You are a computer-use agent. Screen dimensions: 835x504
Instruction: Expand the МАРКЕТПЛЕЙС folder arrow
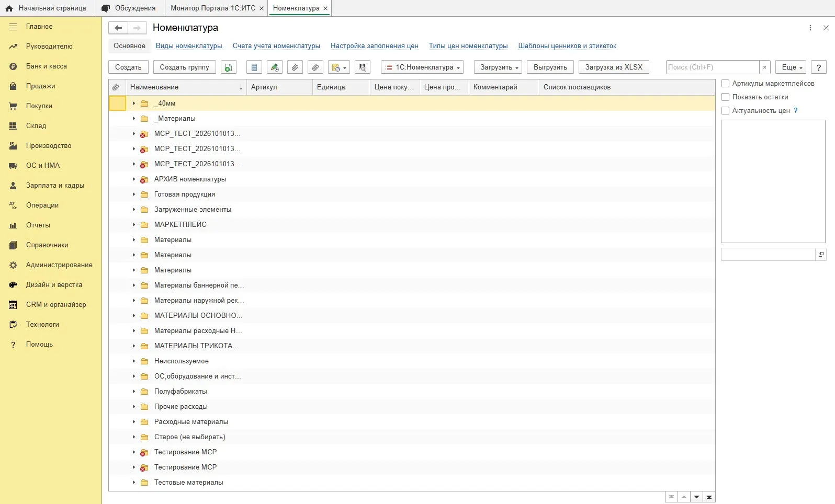click(134, 225)
